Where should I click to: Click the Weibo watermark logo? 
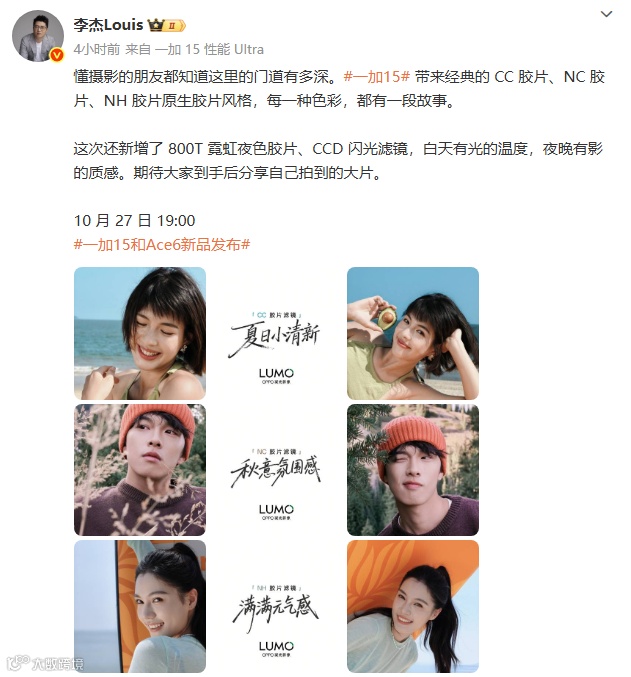[x=45, y=663]
